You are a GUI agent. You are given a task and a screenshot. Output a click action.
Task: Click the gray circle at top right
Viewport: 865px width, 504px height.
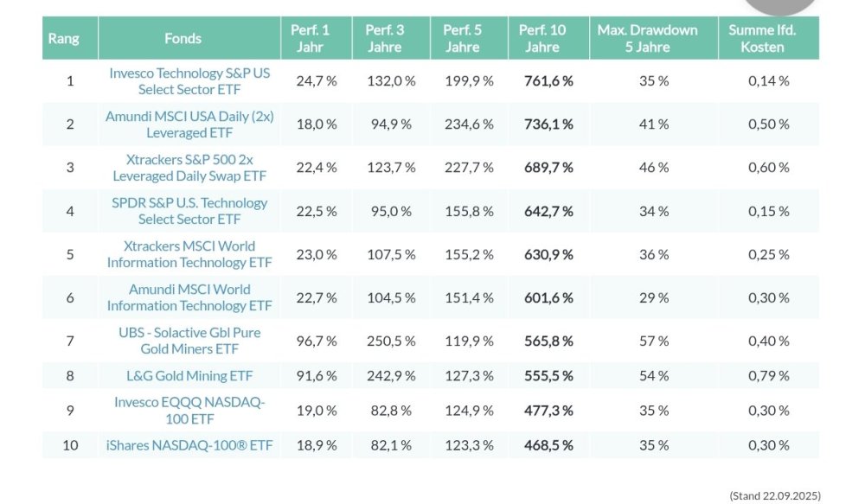click(x=781, y=4)
